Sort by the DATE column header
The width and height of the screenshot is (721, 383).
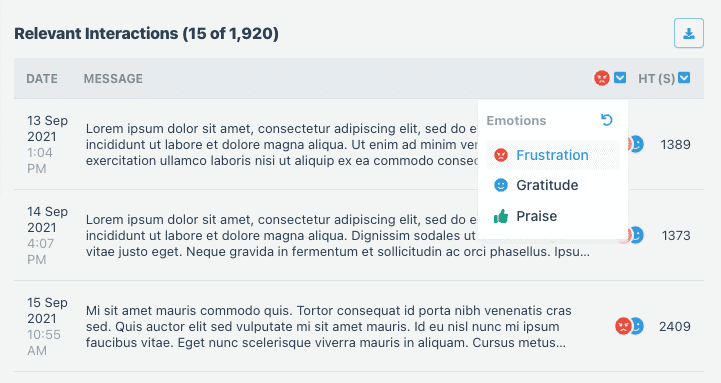42,79
